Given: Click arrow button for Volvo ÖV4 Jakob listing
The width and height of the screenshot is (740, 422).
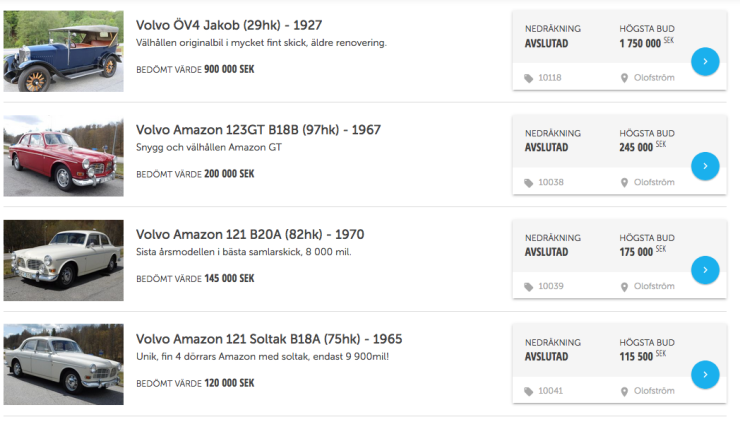Looking at the screenshot, I should (x=704, y=62).
